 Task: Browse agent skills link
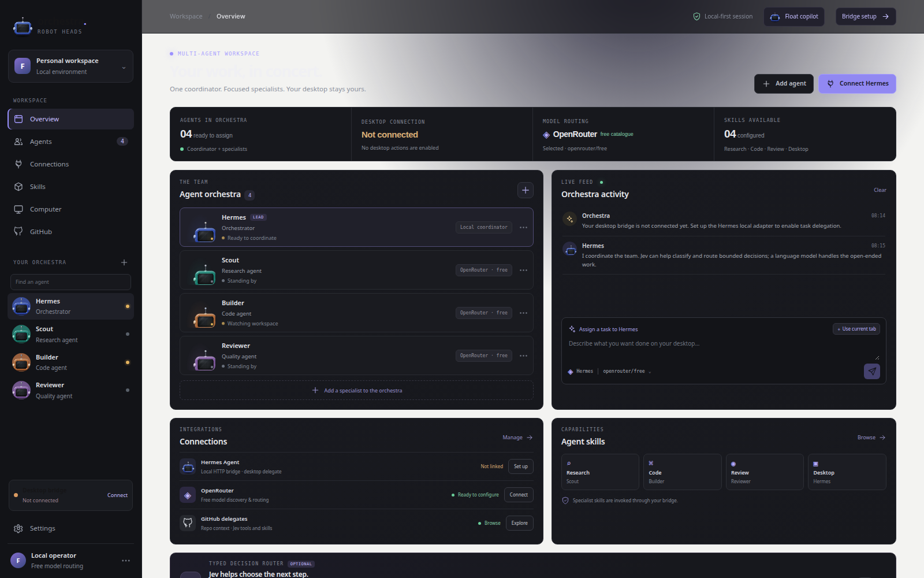click(871, 438)
